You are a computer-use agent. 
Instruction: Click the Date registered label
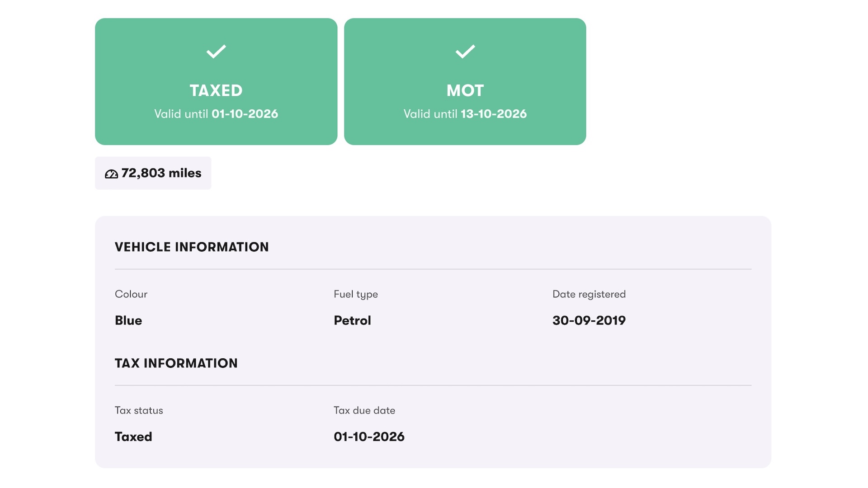tap(589, 294)
